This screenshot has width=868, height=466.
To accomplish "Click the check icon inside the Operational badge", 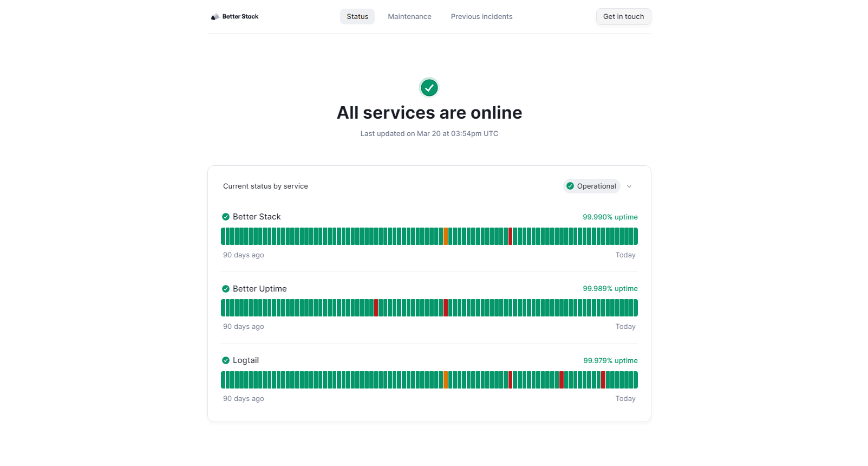I will point(570,186).
